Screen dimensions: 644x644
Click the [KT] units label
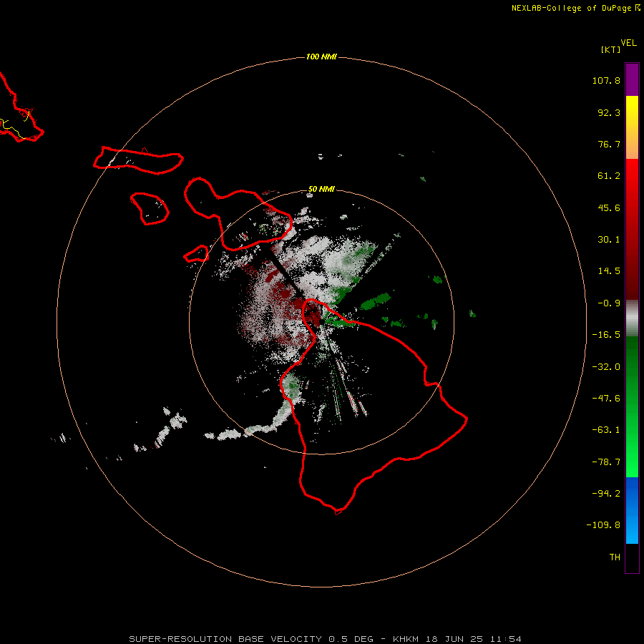click(x=610, y=49)
